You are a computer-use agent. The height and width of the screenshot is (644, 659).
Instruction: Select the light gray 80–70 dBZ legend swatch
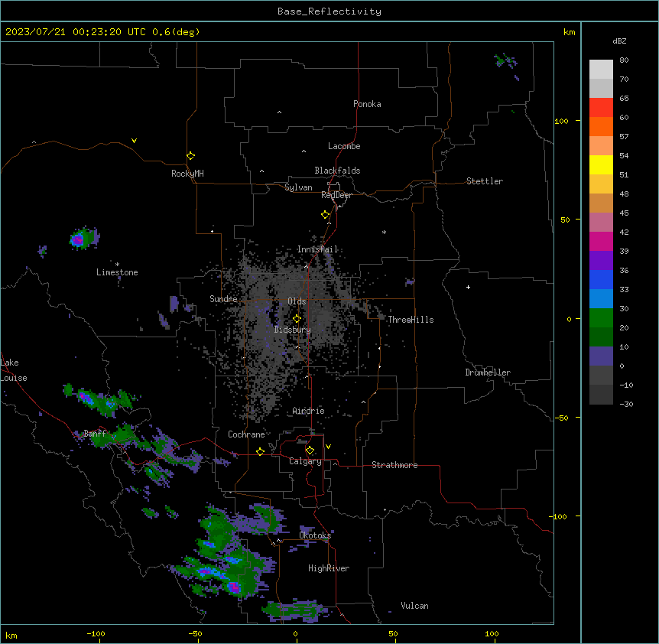coord(601,69)
